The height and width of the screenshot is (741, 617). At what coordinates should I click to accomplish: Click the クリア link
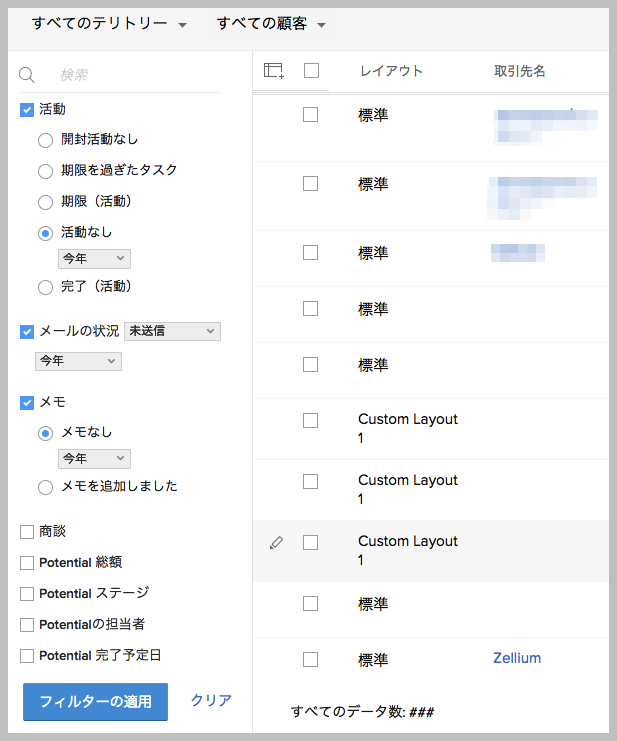pyautogui.click(x=211, y=701)
